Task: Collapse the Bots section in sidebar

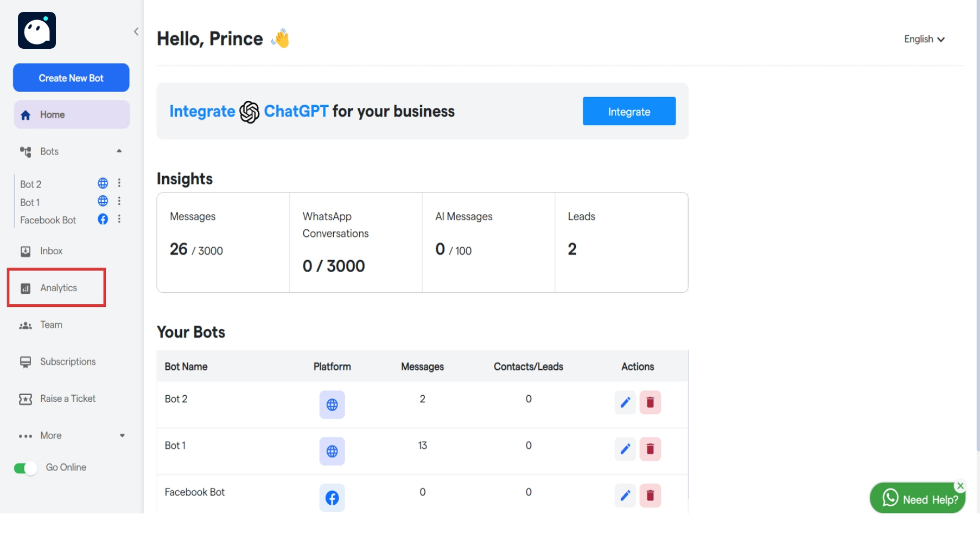Action: pyautogui.click(x=119, y=151)
